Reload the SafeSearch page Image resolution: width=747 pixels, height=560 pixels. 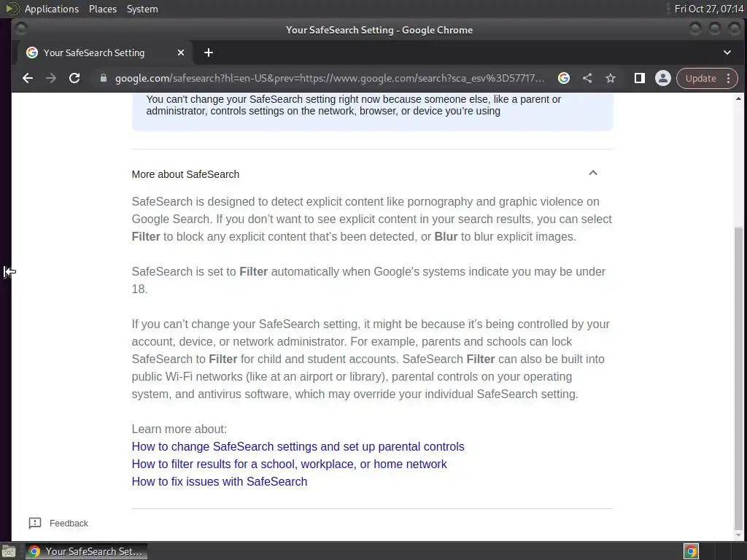[74, 78]
